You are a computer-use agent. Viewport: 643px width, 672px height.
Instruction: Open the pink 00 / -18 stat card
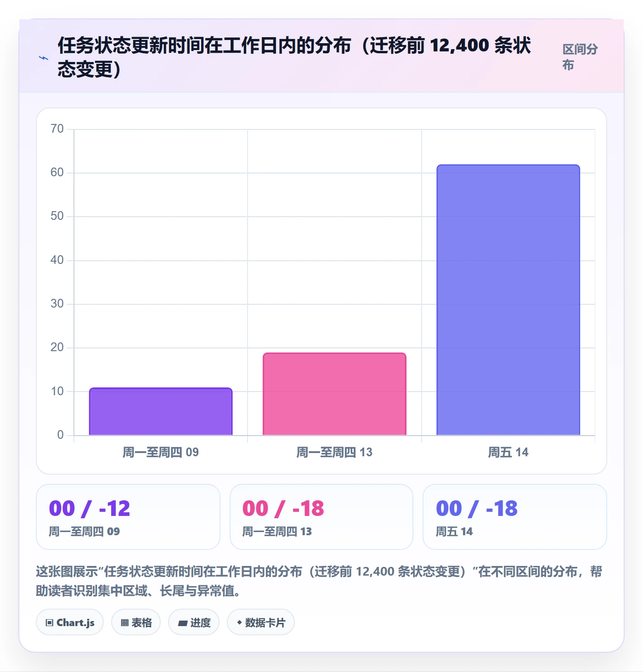click(x=321, y=517)
